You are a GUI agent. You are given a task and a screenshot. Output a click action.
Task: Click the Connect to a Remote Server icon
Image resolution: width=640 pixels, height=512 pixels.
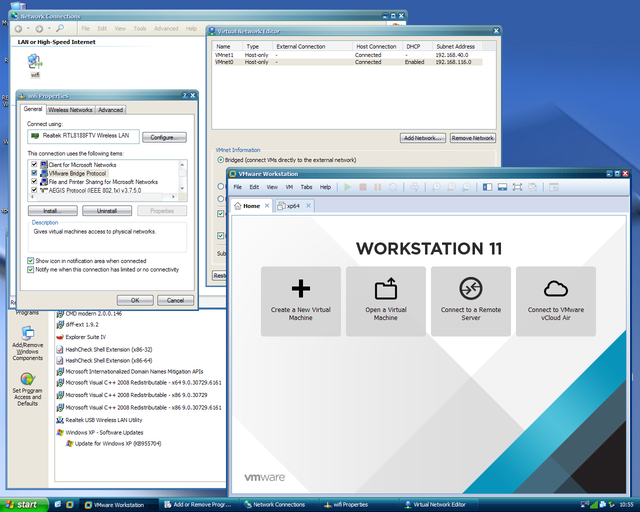471,288
